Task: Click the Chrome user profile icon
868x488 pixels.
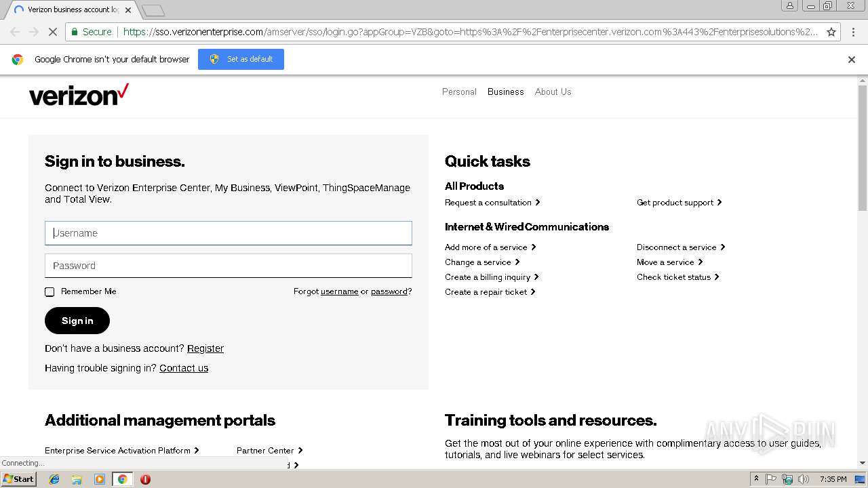Action: 789,5
